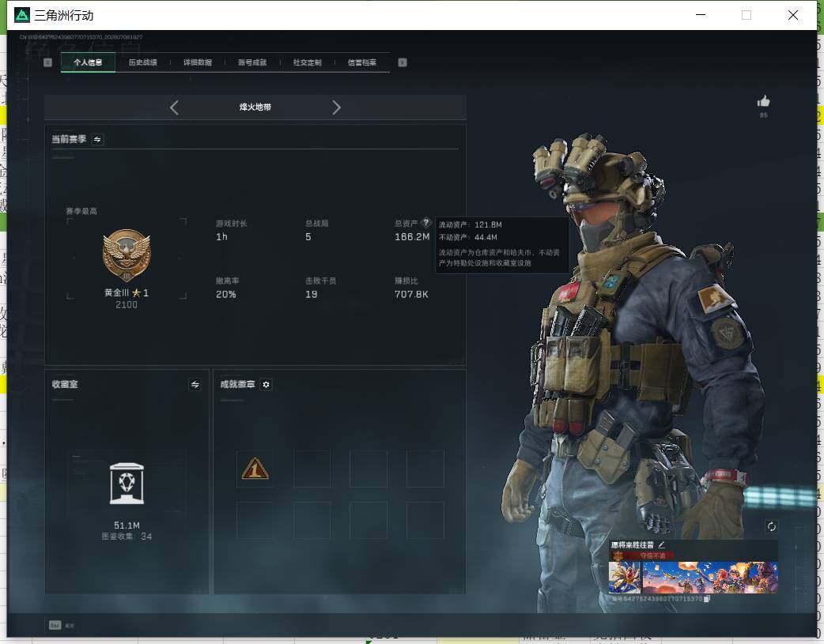Select the empty badge slot next to the triangle badge
Image resolution: width=824 pixels, height=644 pixels.
click(x=312, y=469)
